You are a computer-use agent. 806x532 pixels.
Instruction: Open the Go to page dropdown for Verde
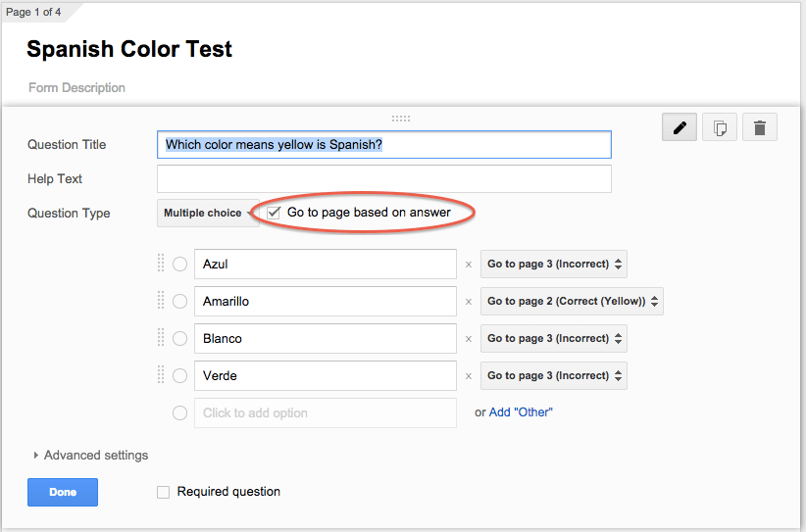click(553, 376)
